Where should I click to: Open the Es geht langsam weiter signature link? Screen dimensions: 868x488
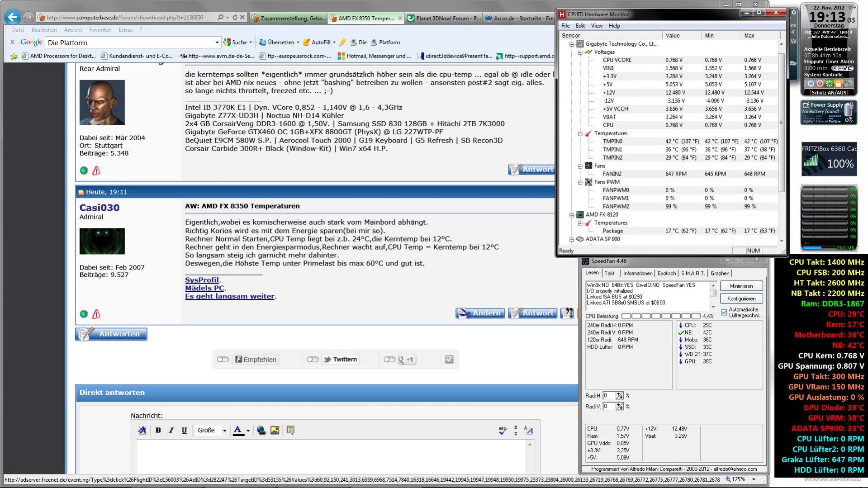coord(230,296)
